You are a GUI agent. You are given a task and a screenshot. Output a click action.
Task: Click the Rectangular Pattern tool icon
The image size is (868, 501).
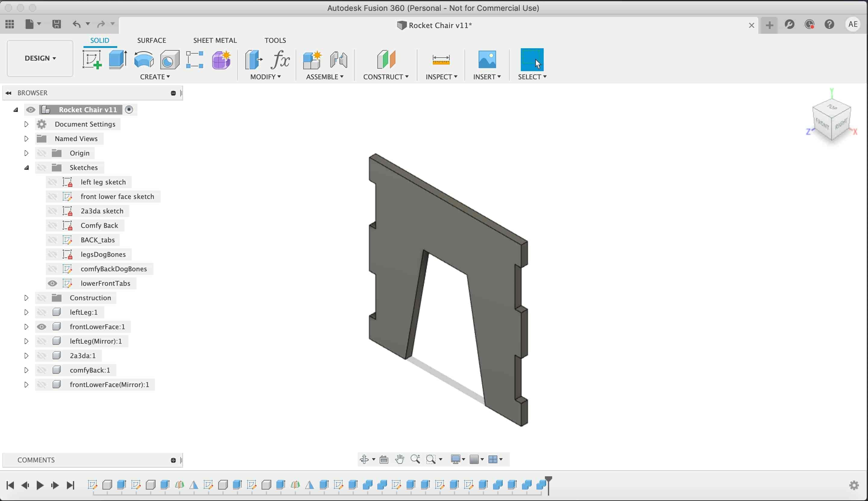click(x=195, y=59)
